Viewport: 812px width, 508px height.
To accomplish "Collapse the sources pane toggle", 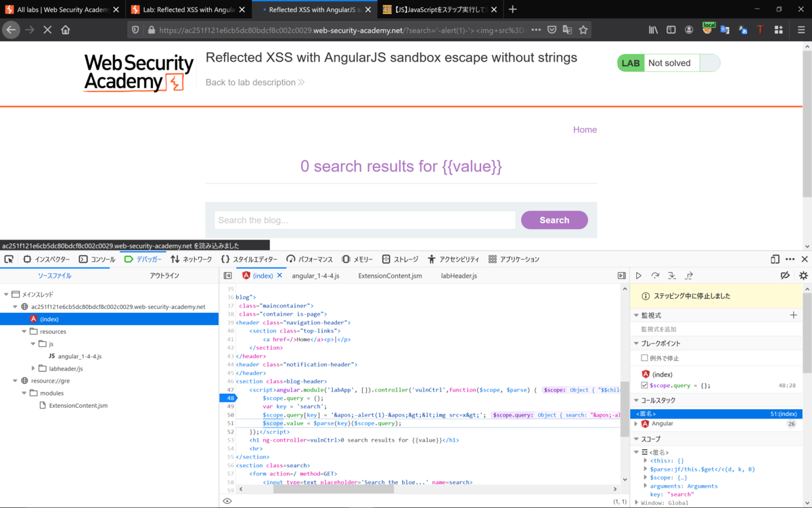I will point(227,276).
